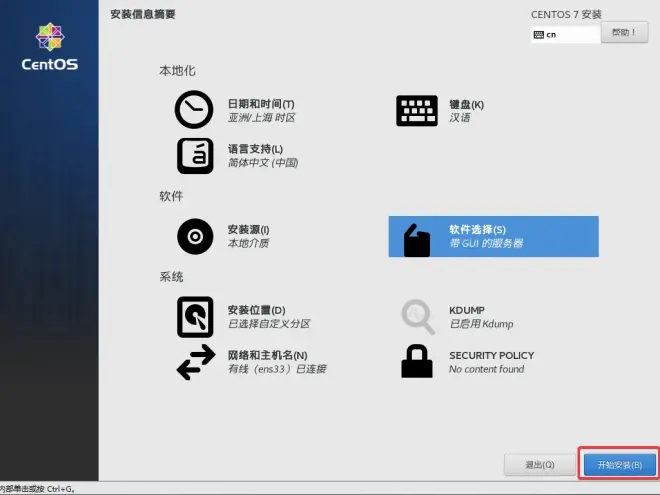Screen dimensions: 660x495
Task: Open 网络和主机名(N) settings
Action: pos(267,355)
